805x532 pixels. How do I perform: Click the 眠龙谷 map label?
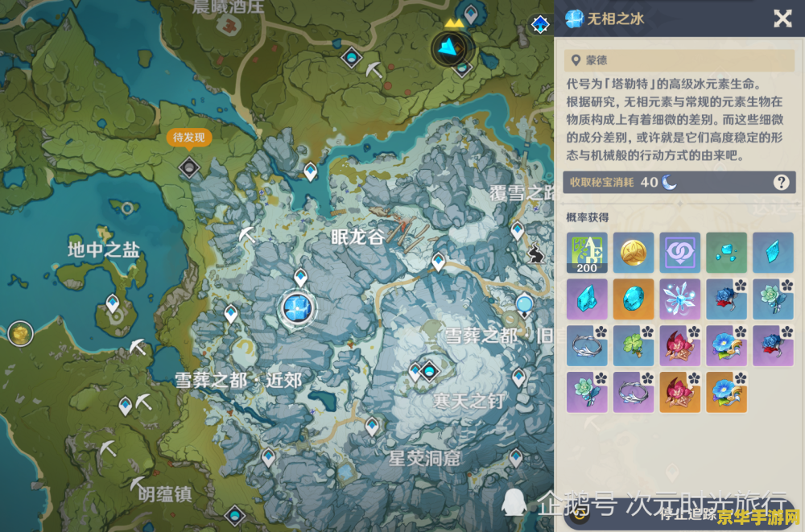(357, 237)
